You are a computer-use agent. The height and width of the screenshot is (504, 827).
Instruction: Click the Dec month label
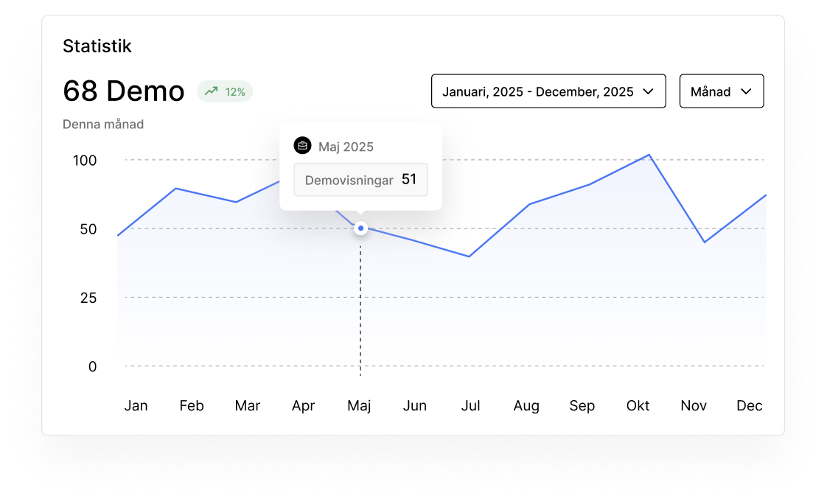(750, 405)
